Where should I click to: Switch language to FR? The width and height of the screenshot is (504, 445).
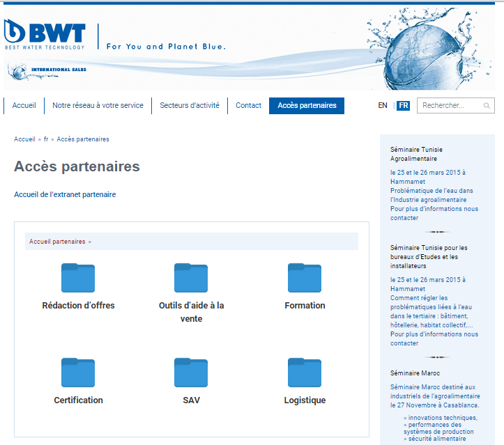[x=403, y=105]
